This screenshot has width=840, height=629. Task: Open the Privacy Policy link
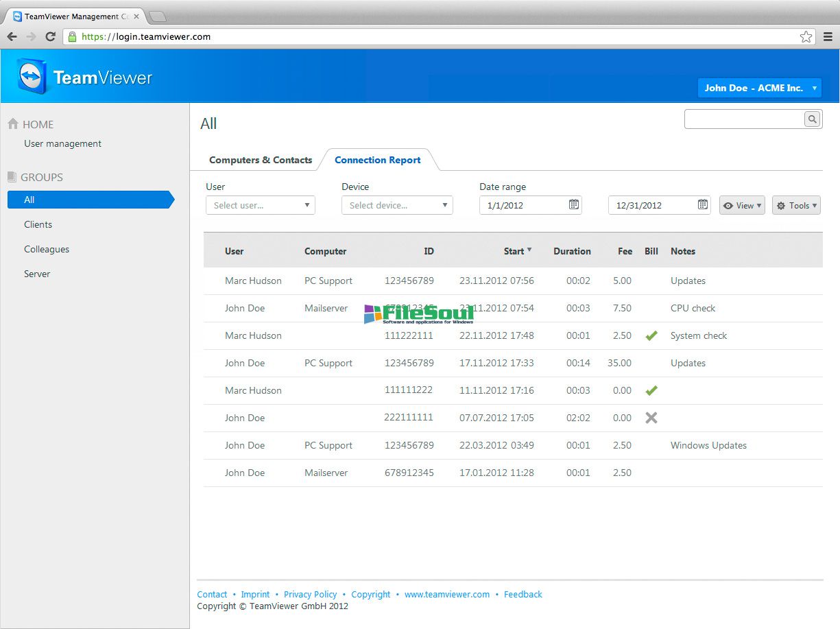310,594
